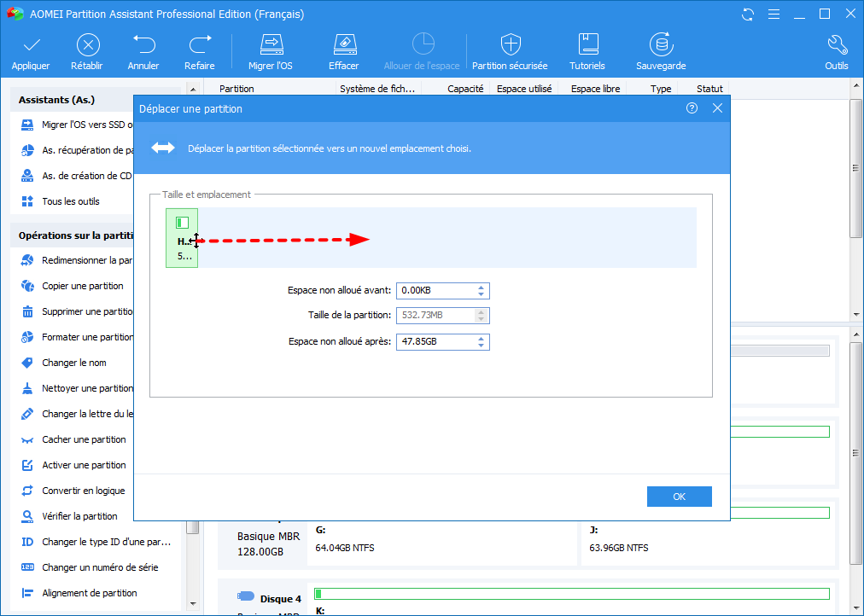
Task: Select the J: 63.96GB NTFS partition
Action: click(x=709, y=543)
